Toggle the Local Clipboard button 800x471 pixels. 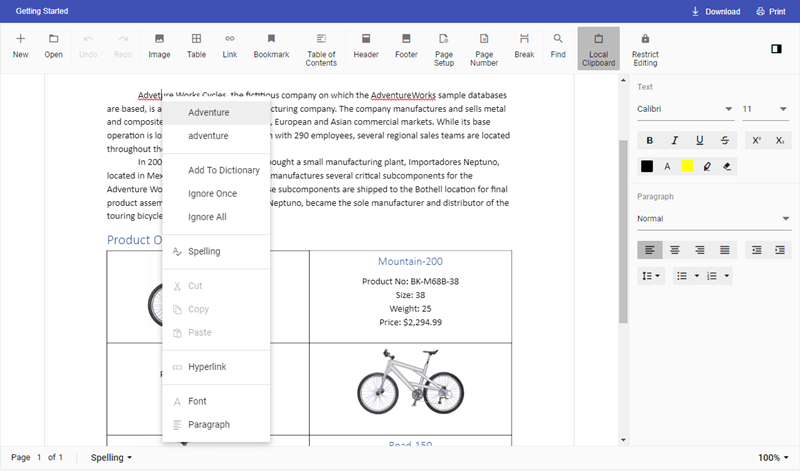click(598, 48)
